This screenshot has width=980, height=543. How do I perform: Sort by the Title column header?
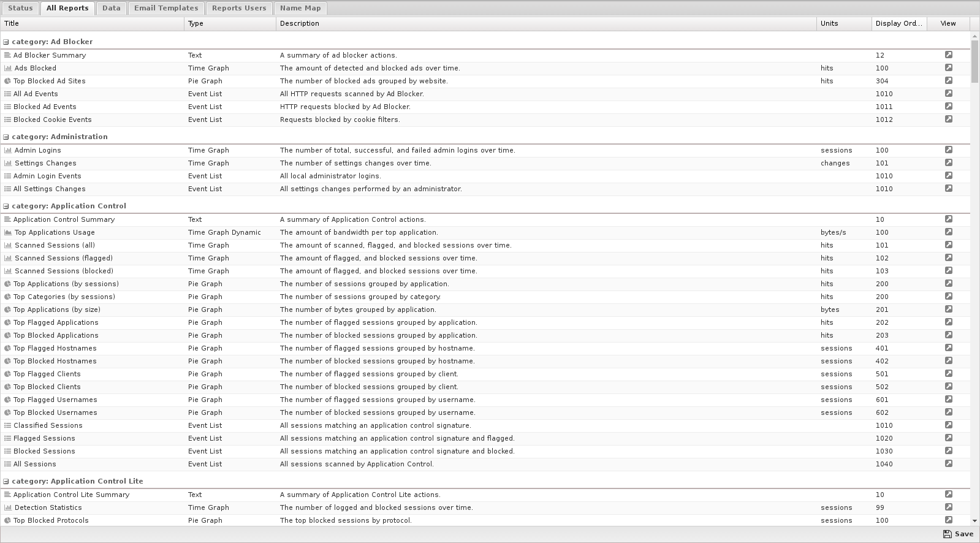pos(92,23)
